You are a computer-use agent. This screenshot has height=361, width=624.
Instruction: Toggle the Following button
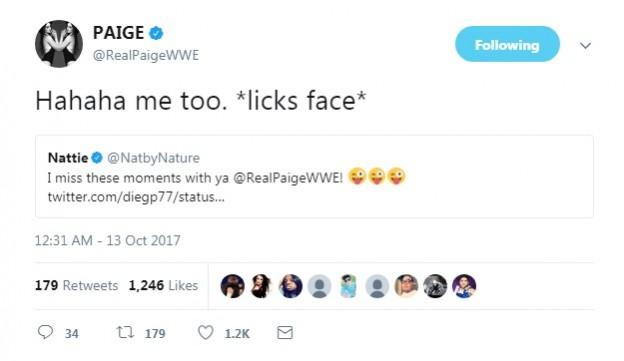[507, 44]
